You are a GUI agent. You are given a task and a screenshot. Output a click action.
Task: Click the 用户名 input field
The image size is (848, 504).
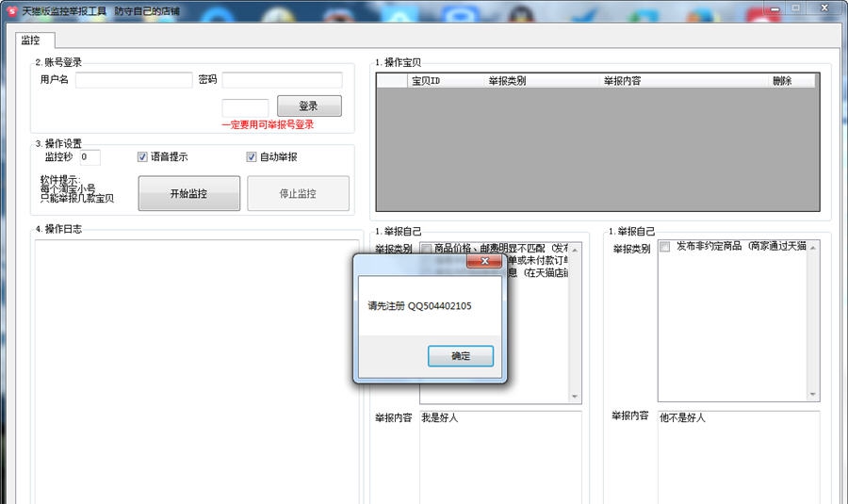(x=134, y=80)
